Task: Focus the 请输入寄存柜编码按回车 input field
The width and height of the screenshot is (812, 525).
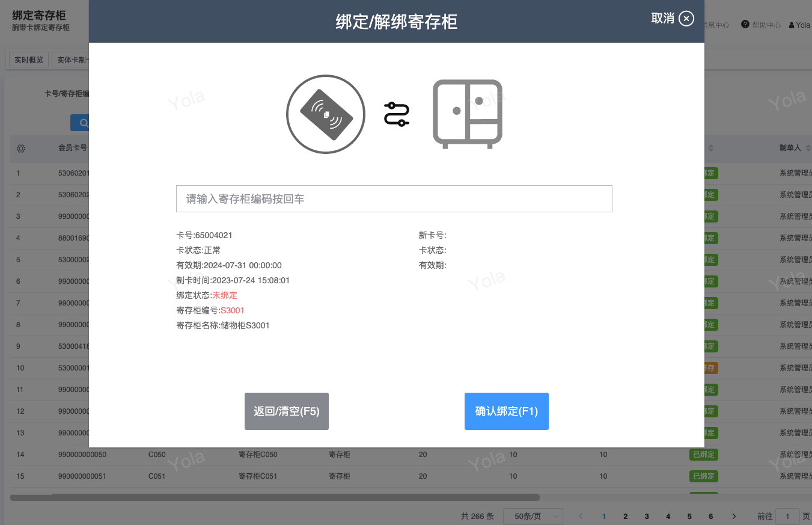Action: pos(394,199)
